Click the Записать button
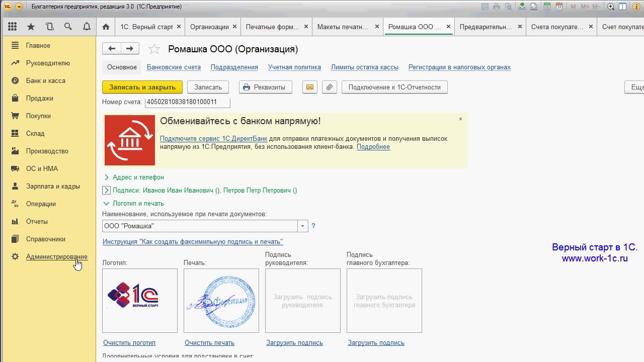The width and height of the screenshot is (644, 362). (x=208, y=87)
